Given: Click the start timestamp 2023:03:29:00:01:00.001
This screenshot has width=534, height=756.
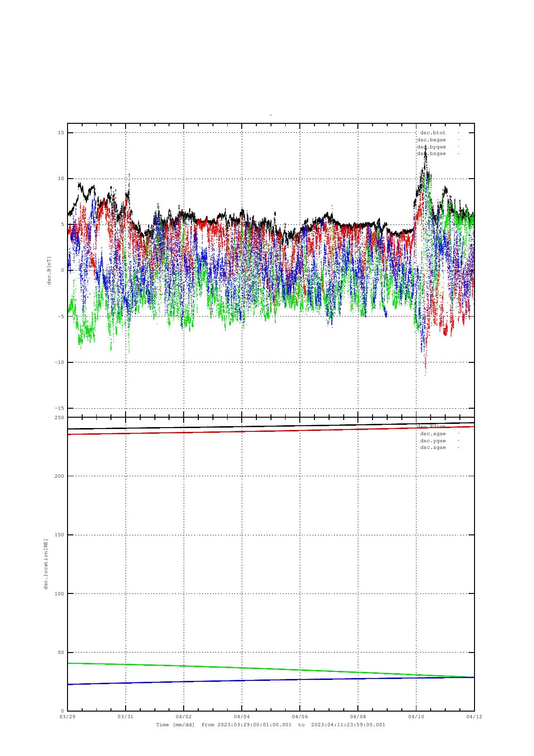Looking at the screenshot, I should click(x=254, y=725).
